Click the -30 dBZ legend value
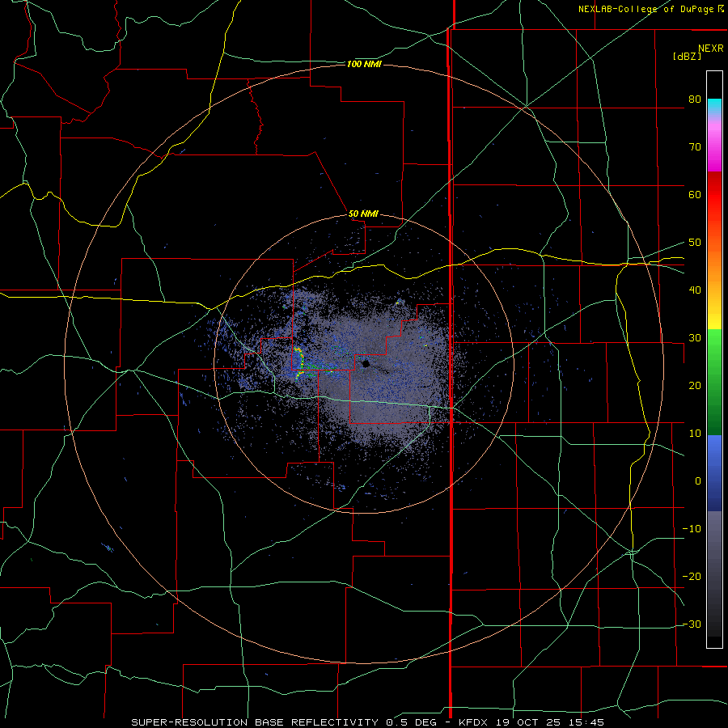Screen dimensions: 728x728 tap(692, 624)
